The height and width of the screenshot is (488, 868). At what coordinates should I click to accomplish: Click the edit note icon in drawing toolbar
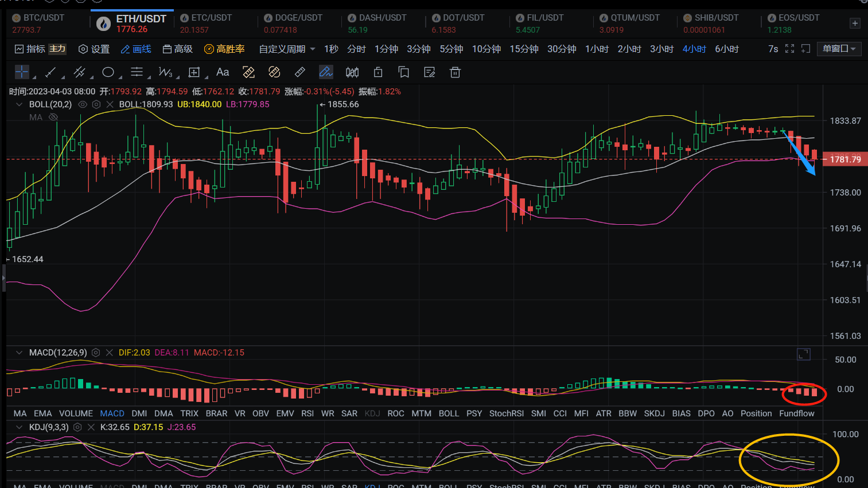(x=430, y=72)
